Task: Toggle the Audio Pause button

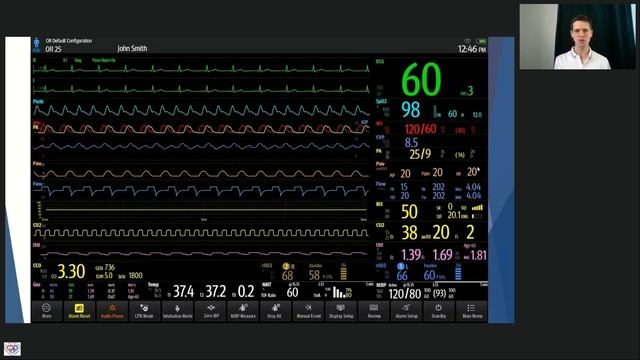Action: [x=112, y=311]
